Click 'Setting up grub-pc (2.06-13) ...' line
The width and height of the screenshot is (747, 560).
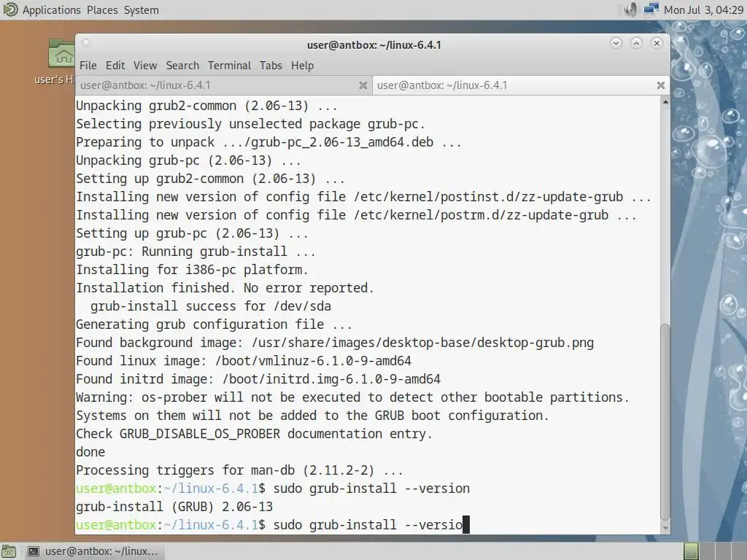(x=192, y=233)
